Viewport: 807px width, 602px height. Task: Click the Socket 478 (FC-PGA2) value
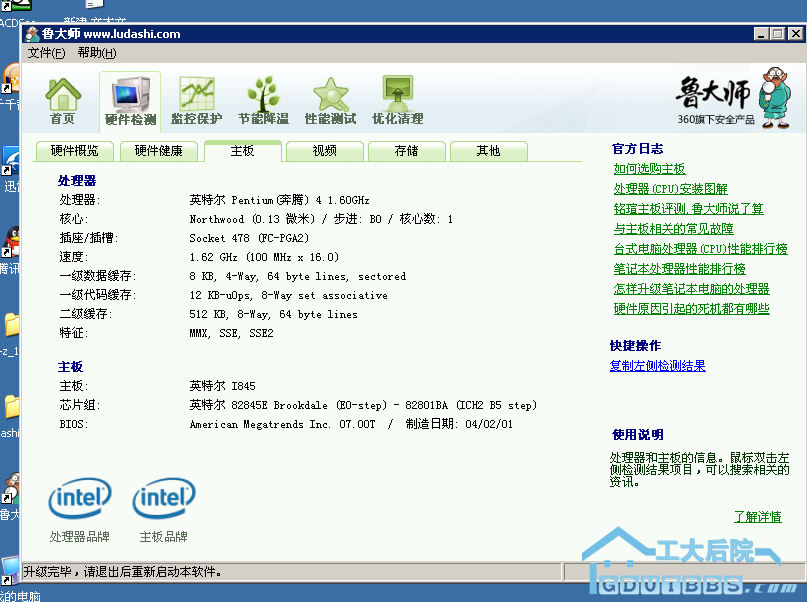(x=249, y=238)
